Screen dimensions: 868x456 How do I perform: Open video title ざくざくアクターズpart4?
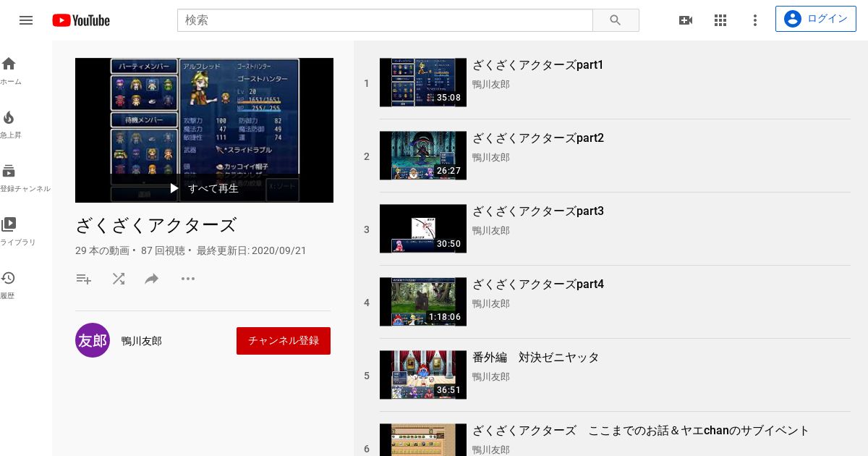(x=538, y=284)
